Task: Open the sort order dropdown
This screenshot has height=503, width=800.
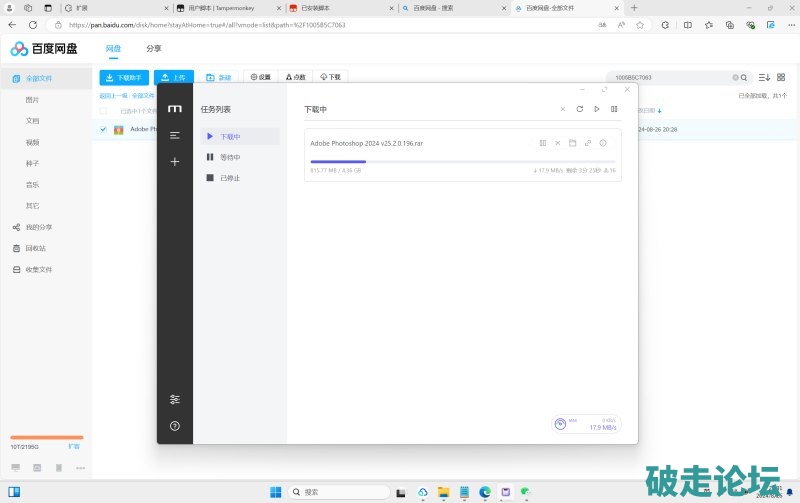Action: (x=764, y=77)
